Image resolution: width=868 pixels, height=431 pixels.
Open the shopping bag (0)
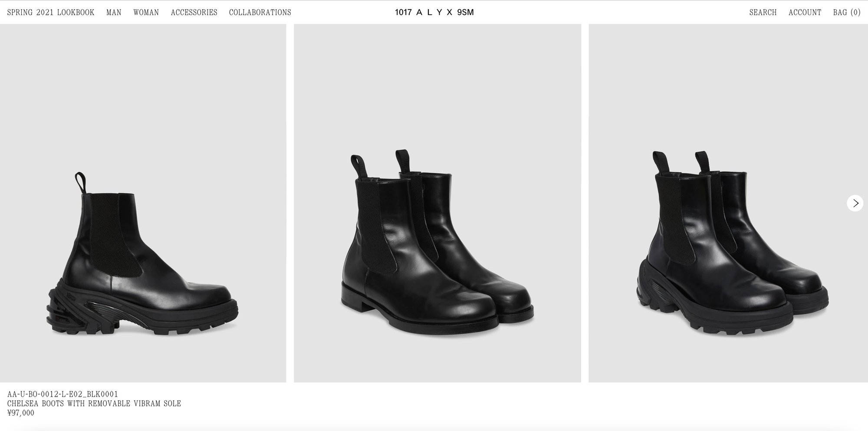[x=846, y=12]
